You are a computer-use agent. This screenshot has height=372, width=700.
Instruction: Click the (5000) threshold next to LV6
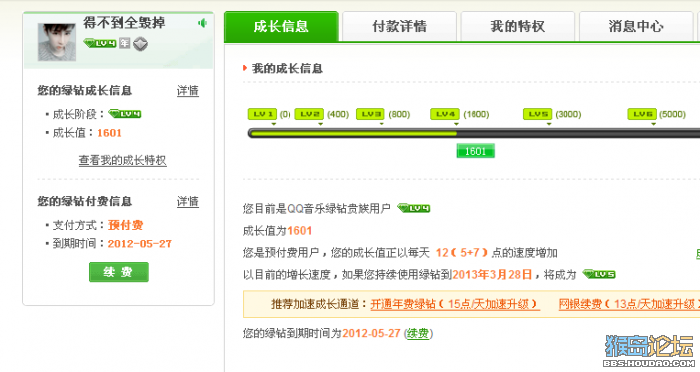pyautogui.click(x=672, y=114)
